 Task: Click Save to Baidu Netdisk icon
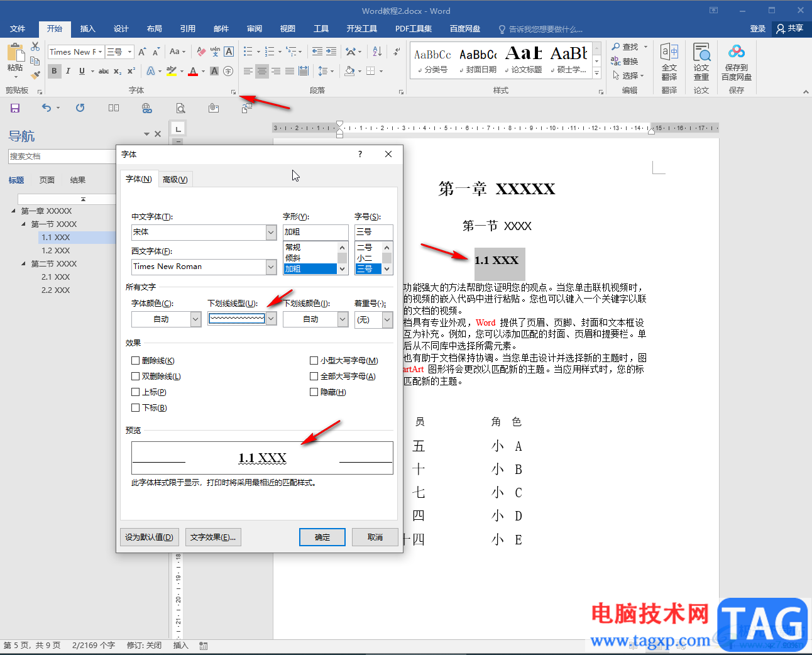point(737,62)
